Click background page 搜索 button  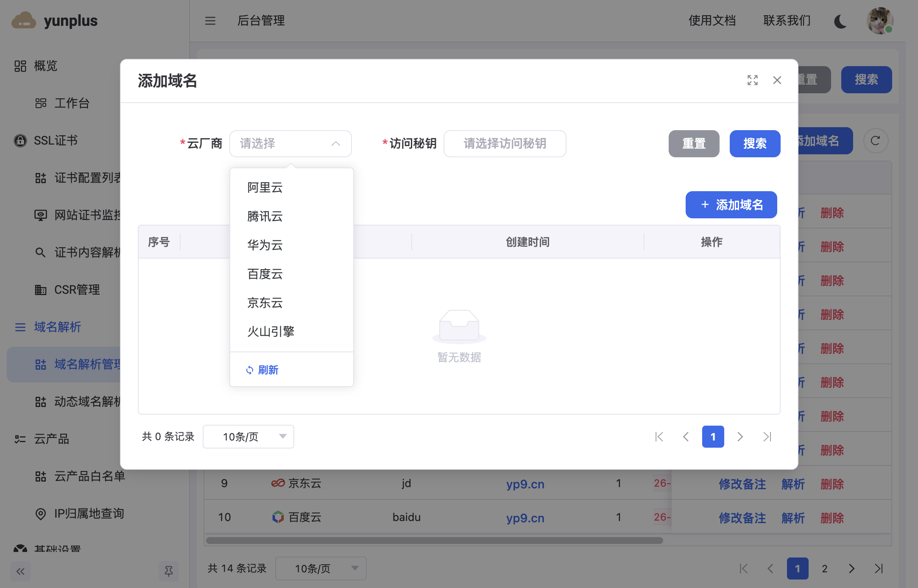(866, 80)
